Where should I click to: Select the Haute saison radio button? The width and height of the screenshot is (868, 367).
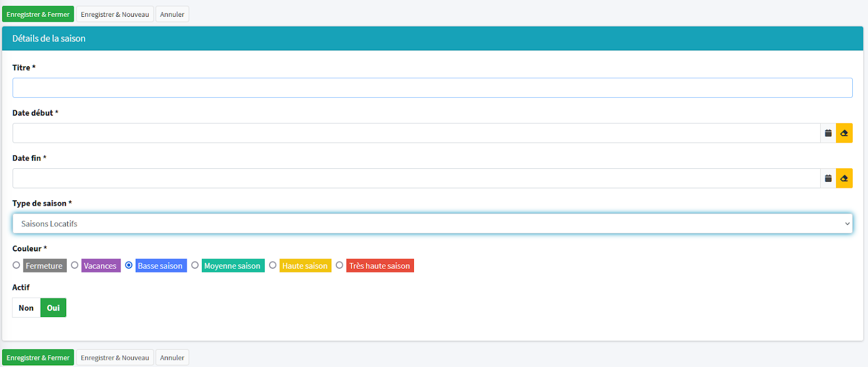pyautogui.click(x=273, y=265)
